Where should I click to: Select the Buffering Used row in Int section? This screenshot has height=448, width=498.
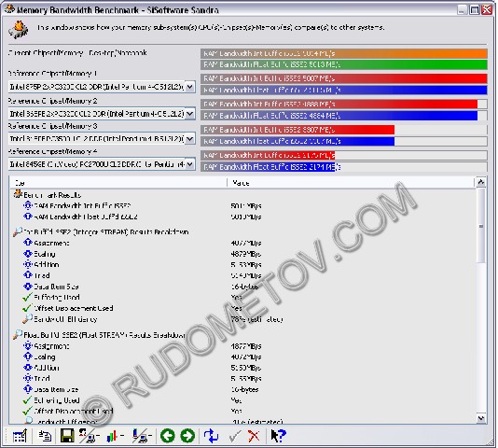coord(57,297)
